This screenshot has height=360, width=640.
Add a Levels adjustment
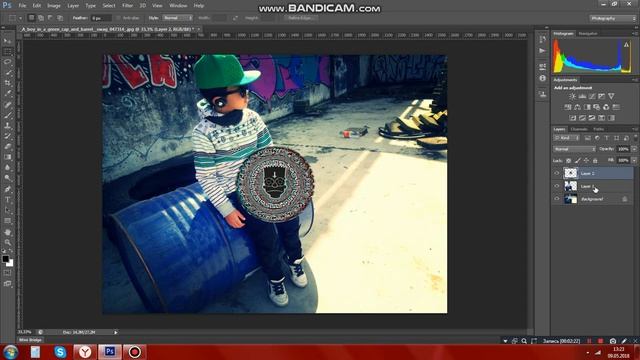coord(582,96)
